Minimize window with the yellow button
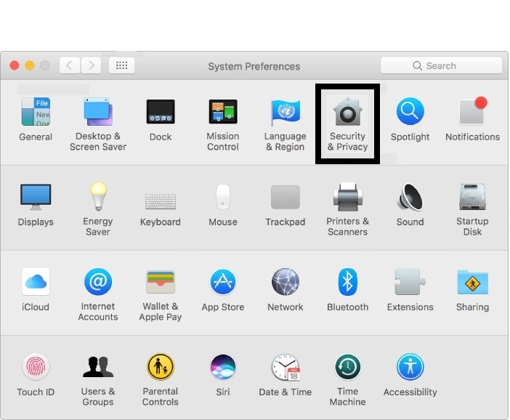 [x=30, y=65]
